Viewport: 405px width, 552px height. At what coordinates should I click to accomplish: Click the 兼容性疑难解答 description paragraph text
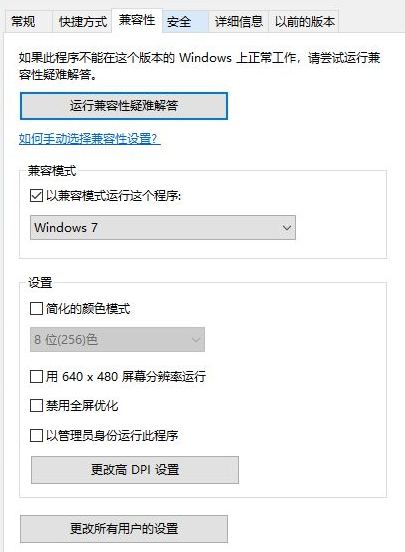tap(199, 66)
